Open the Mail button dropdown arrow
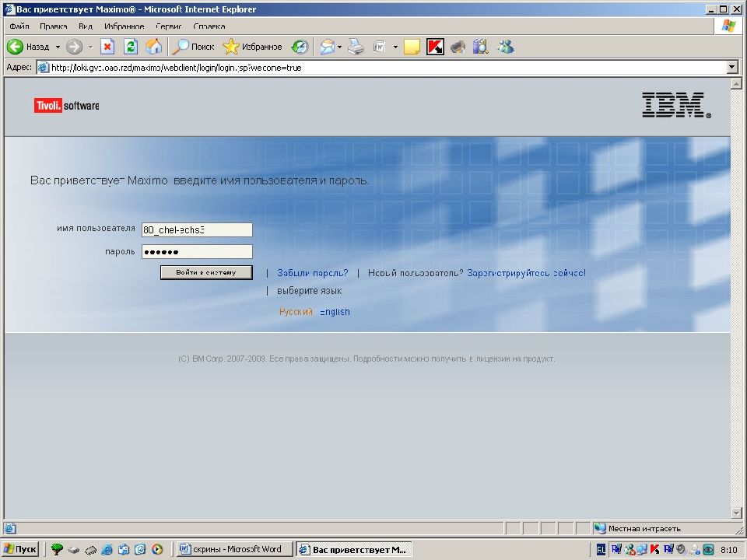The height and width of the screenshot is (560, 747). (339, 47)
